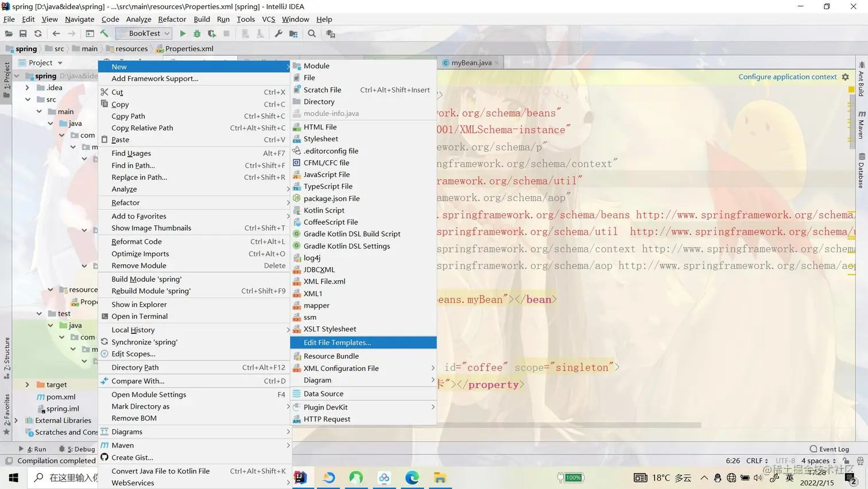The width and height of the screenshot is (868, 489).
Task: Close the myBean.java tab
Action: click(x=497, y=63)
